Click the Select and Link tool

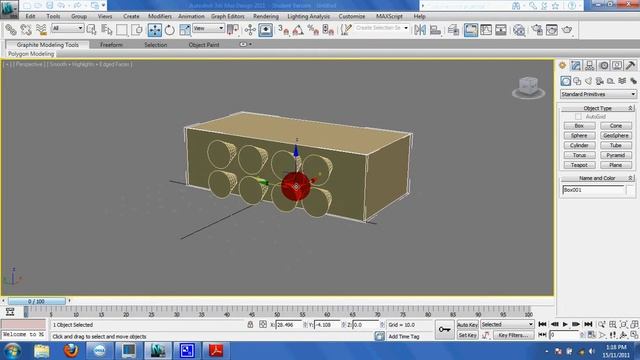11,29
